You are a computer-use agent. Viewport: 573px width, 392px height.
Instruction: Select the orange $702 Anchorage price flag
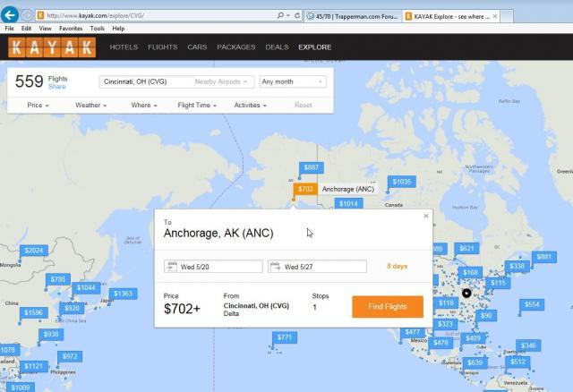point(305,189)
